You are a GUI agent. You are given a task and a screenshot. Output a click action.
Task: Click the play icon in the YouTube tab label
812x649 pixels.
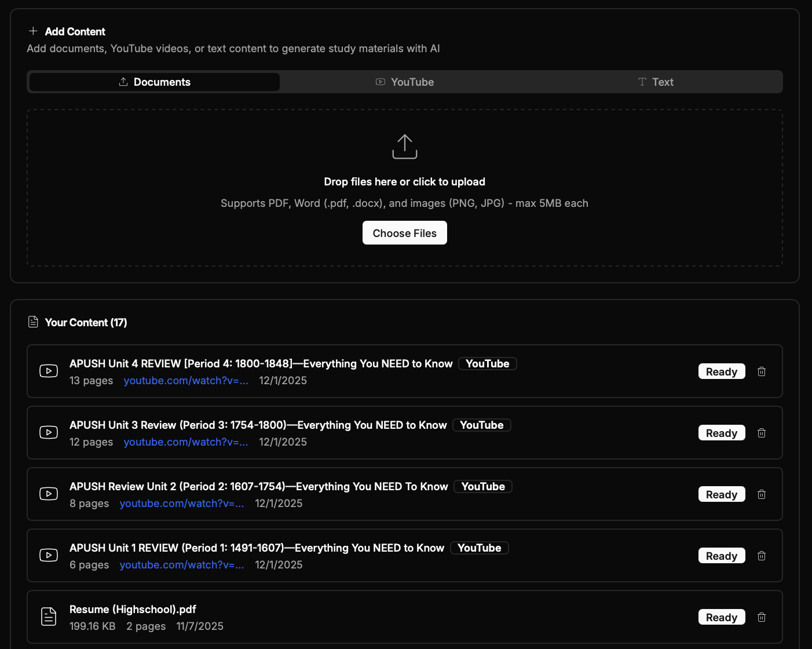coord(380,82)
